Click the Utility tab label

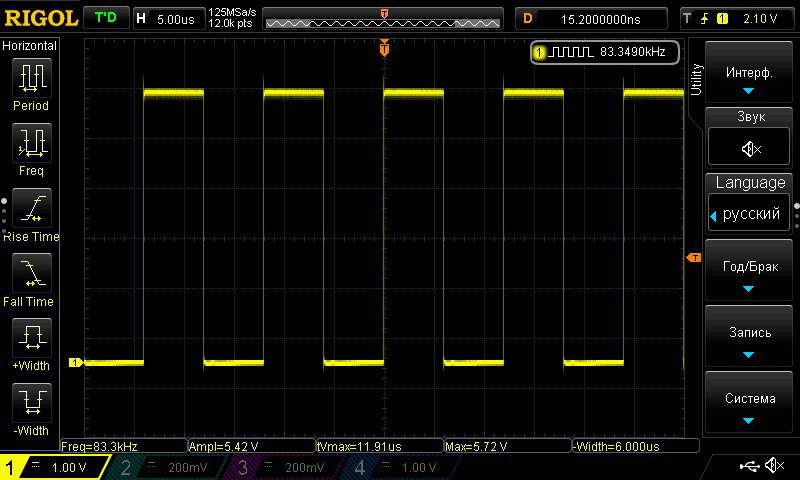pos(696,80)
